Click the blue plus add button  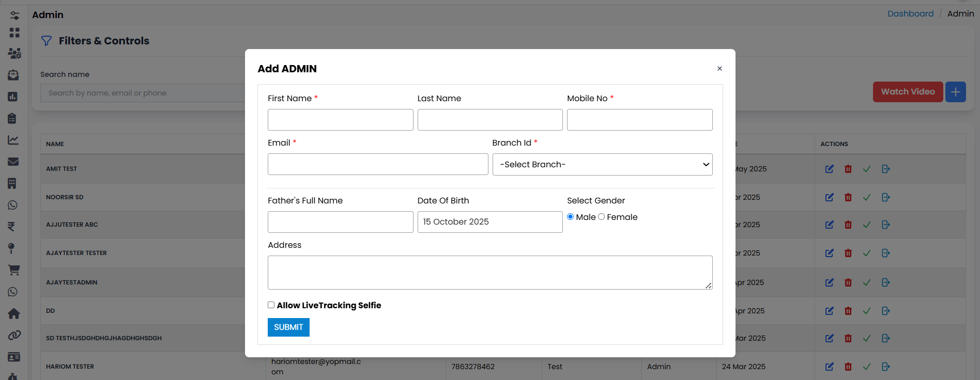tap(955, 92)
